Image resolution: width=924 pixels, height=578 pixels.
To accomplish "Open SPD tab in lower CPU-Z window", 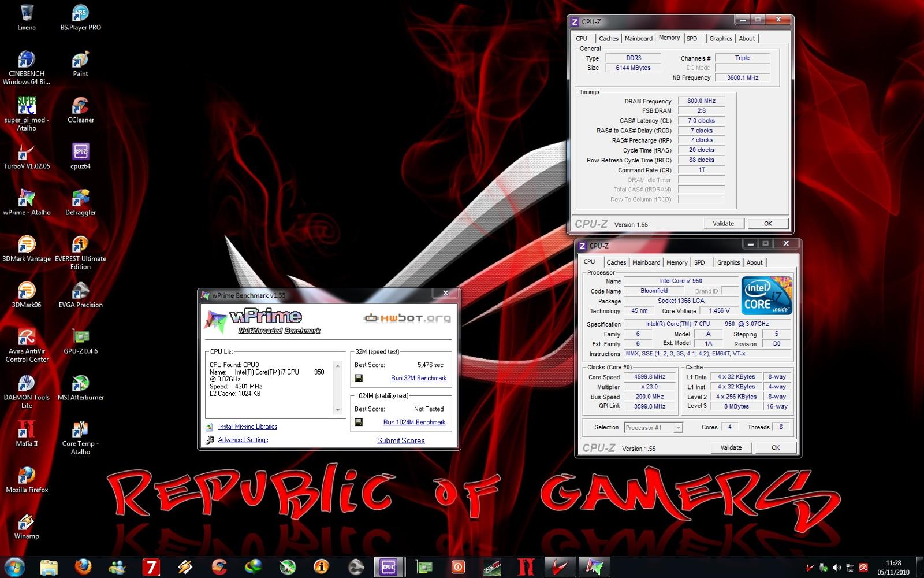I will pos(699,262).
